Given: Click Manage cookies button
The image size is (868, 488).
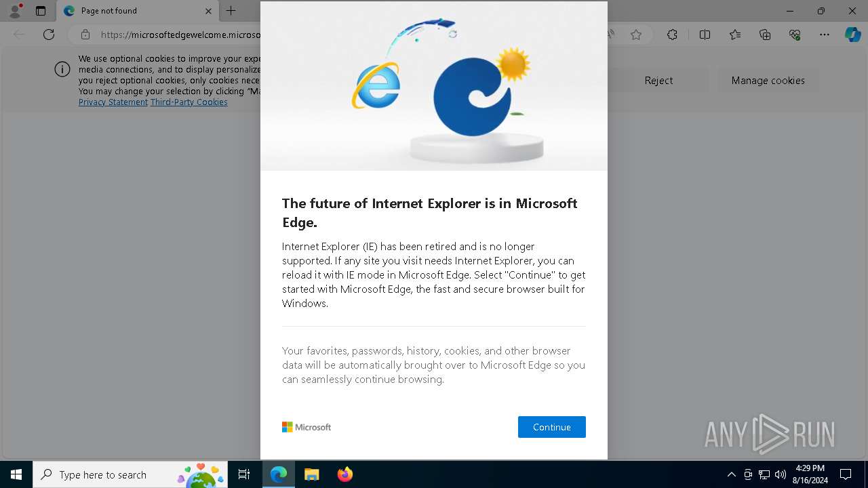Looking at the screenshot, I should coord(768,80).
